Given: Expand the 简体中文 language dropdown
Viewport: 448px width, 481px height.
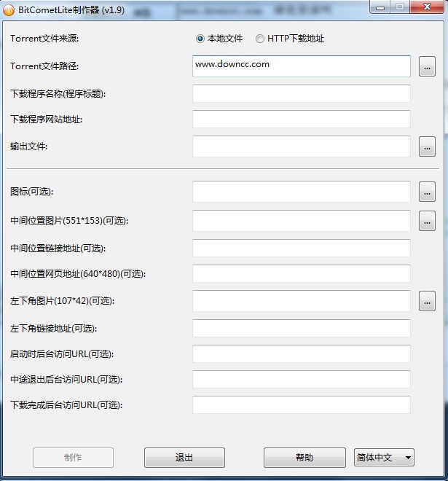Looking at the screenshot, I should (x=384, y=458).
